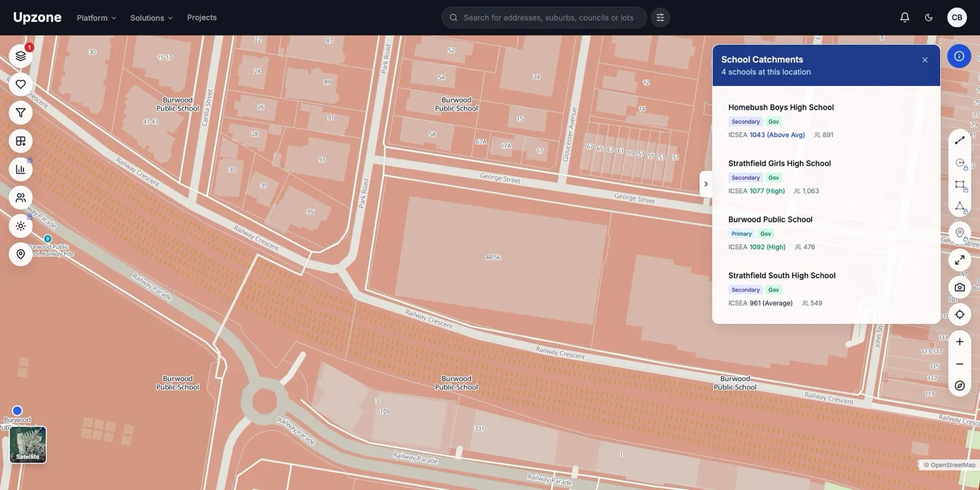The height and width of the screenshot is (490, 980).
Task: Click the blue info button
Action: (959, 56)
